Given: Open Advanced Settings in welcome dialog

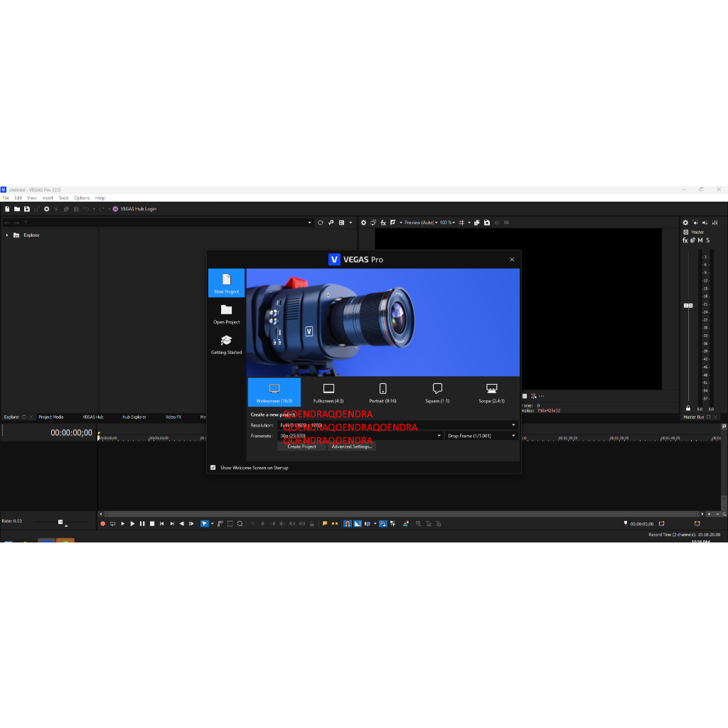Looking at the screenshot, I should (351, 446).
